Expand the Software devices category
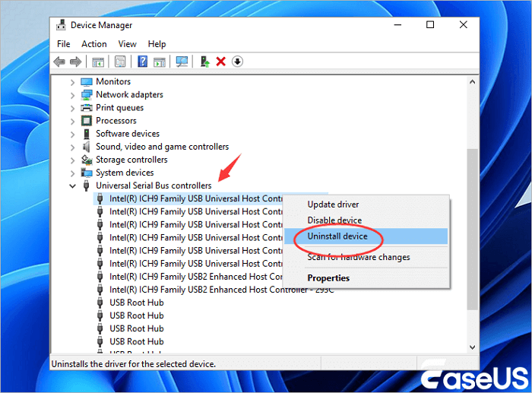The image size is (532, 393). pyautogui.click(x=72, y=135)
